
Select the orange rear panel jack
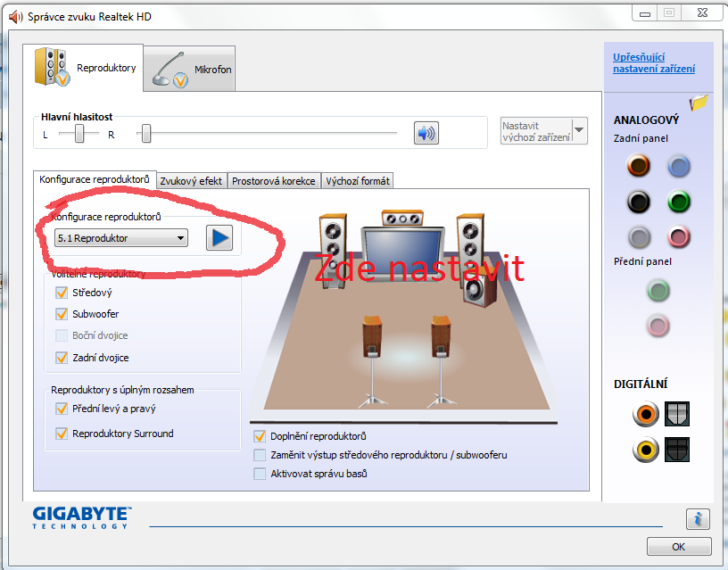coord(639,166)
